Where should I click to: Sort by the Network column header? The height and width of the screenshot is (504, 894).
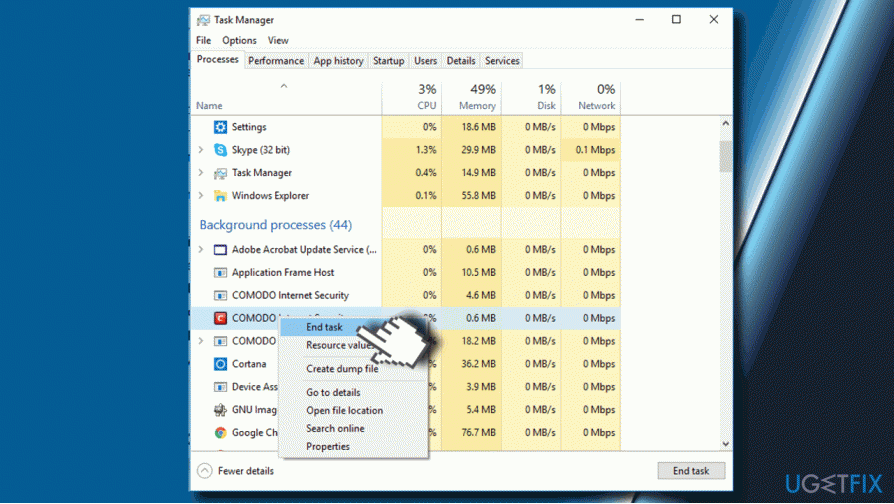[591, 97]
